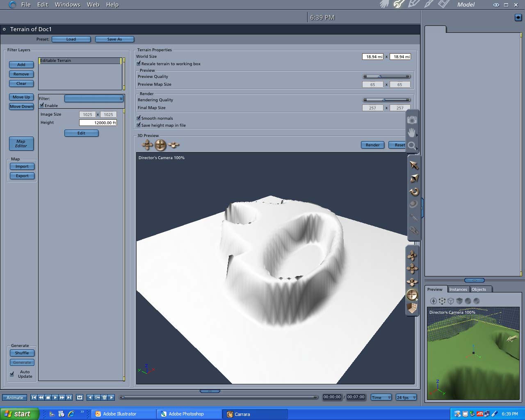Select the arrow selection tool
The image size is (525, 420).
pos(414,165)
